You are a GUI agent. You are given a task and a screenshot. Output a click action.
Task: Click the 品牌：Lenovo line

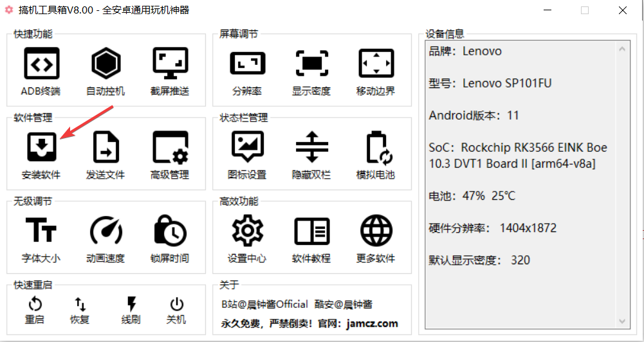click(465, 51)
